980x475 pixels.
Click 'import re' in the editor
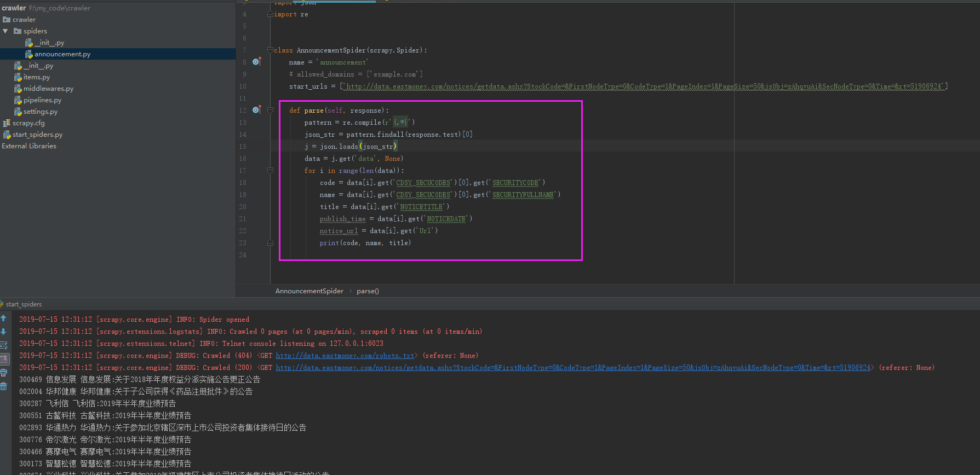[291, 14]
